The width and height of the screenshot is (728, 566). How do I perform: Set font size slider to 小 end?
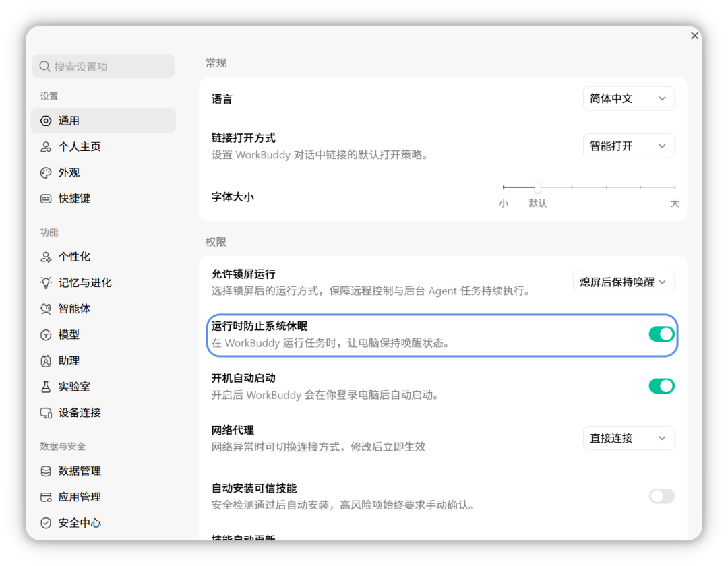point(504,187)
